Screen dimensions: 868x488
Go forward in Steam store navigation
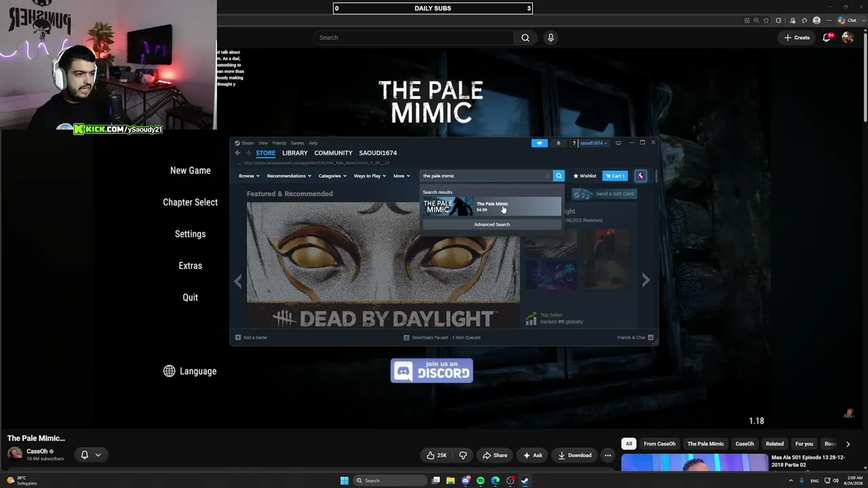tap(248, 153)
